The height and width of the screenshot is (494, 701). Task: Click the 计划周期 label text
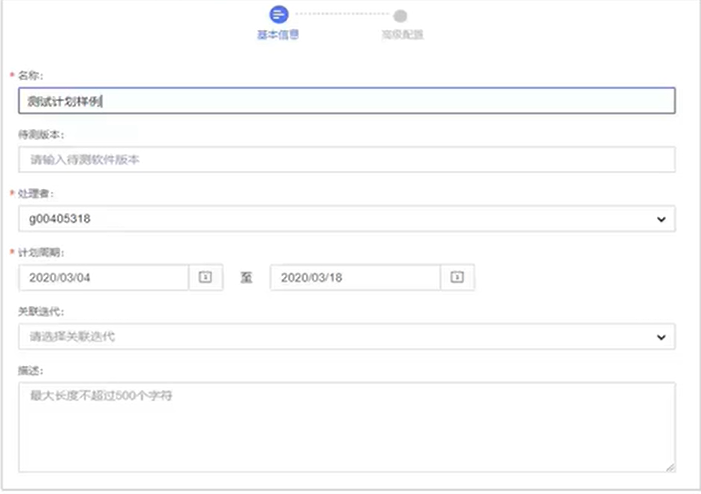point(41,253)
